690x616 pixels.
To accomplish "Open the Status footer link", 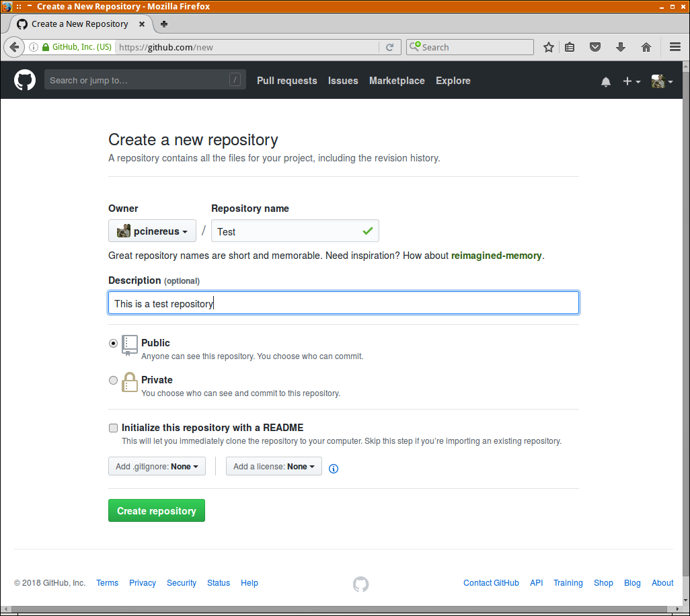I will click(219, 583).
